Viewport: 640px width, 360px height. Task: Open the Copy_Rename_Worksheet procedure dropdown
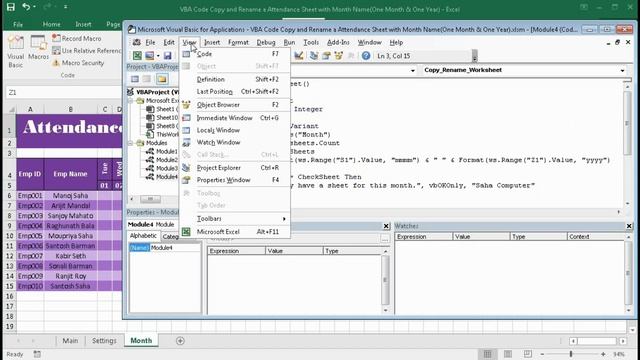pos(622,71)
